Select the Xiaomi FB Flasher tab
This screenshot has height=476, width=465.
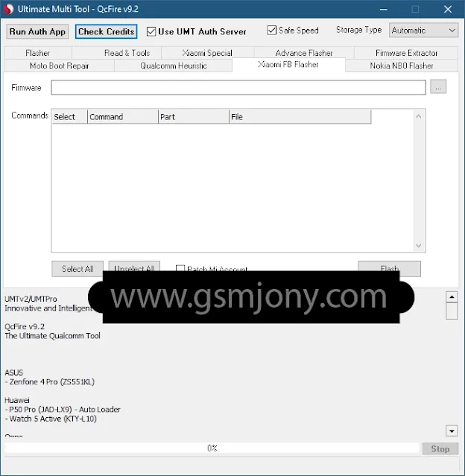[x=288, y=64]
